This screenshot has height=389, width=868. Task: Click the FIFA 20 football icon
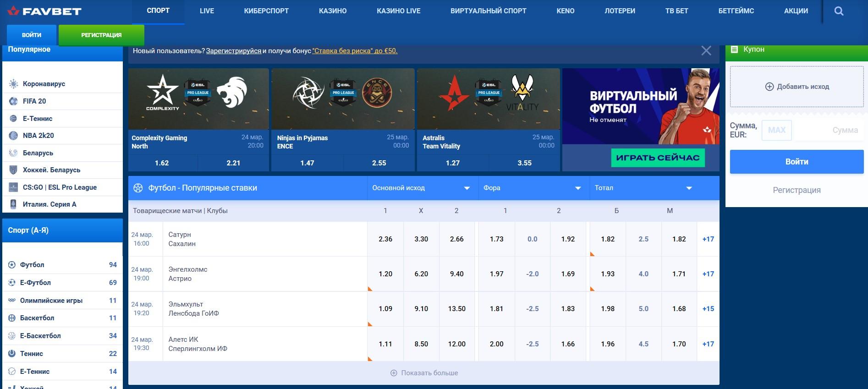(x=13, y=101)
